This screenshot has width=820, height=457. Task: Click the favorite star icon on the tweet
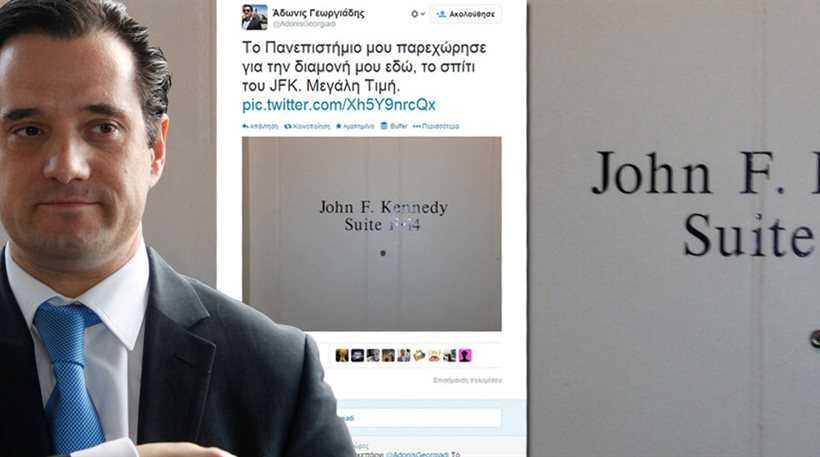[338, 126]
